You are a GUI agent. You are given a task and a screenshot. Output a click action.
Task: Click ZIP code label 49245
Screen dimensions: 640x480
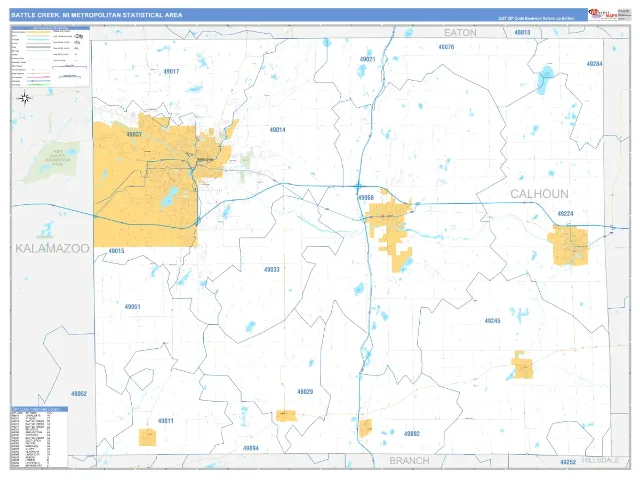(x=493, y=321)
